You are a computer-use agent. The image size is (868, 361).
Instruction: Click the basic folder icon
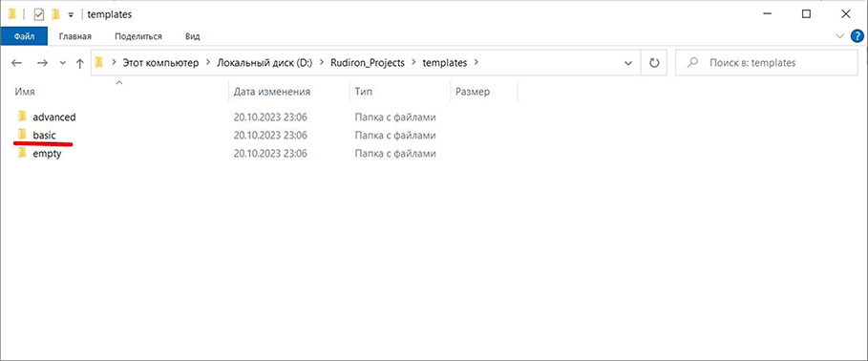[22, 135]
